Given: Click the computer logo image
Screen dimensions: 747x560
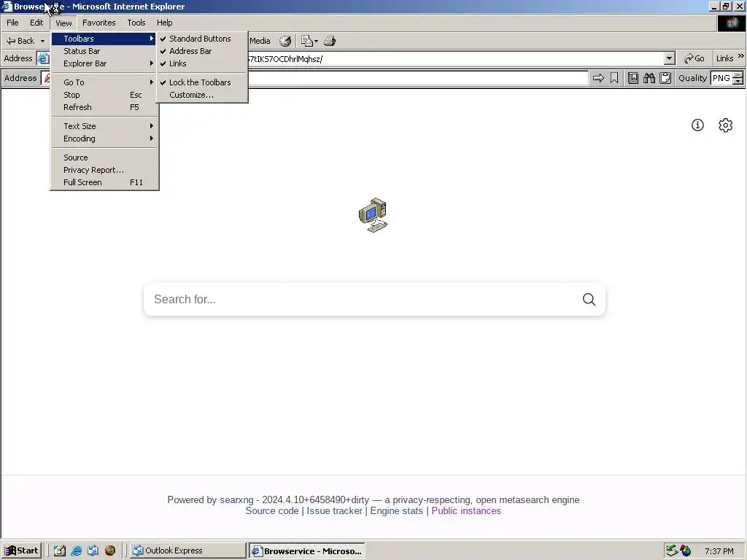Looking at the screenshot, I should pyautogui.click(x=373, y=215).
